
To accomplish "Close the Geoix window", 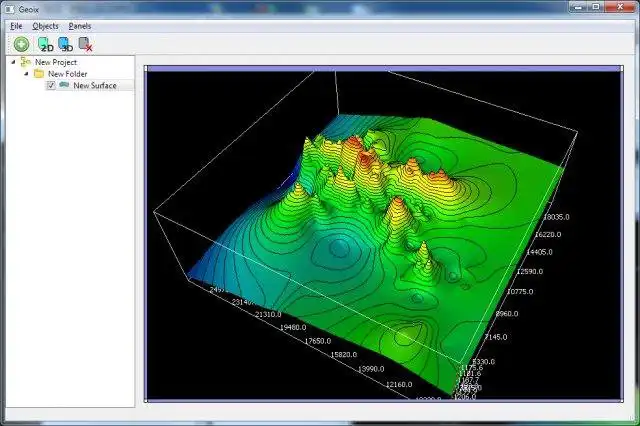I will click(620, 7).
